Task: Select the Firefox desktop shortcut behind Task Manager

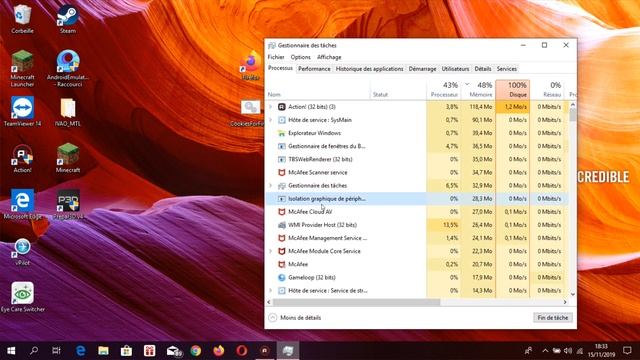Action: coord(251,65)
